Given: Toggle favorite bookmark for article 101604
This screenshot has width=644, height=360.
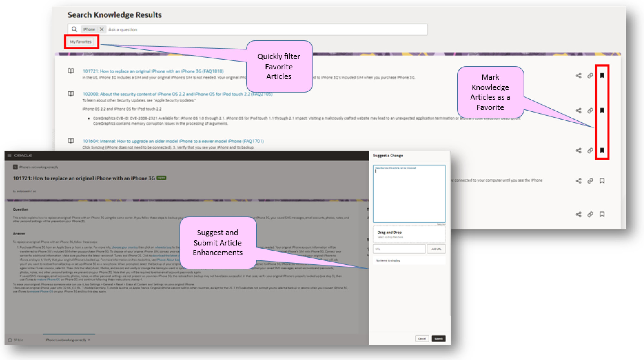Looking at the screenshot, I should 602,150.
